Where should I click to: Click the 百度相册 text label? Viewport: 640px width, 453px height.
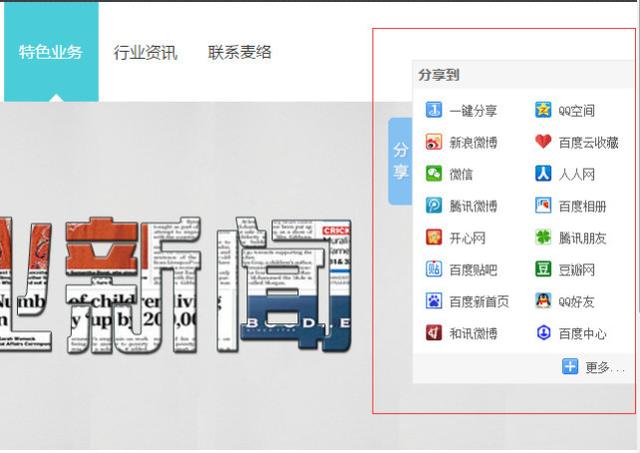pos(582,206)
